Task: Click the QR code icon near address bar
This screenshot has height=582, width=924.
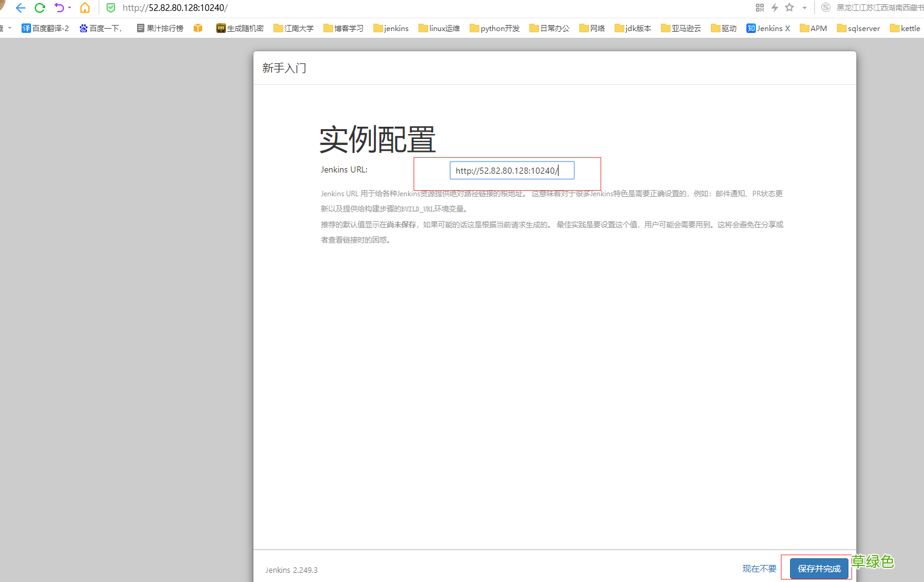Action: pos(759,8)
